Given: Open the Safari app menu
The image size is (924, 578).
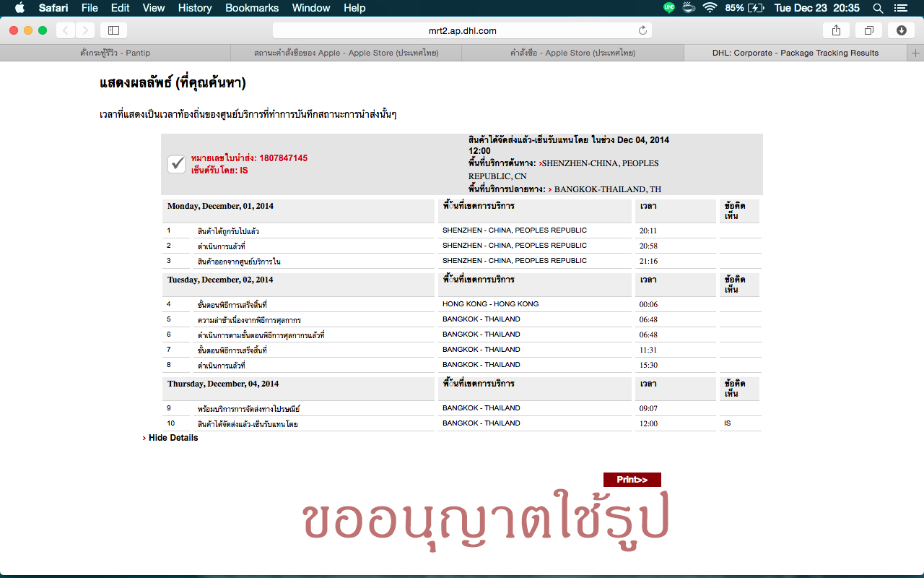Looking at the screenshot, I should 53,8.
